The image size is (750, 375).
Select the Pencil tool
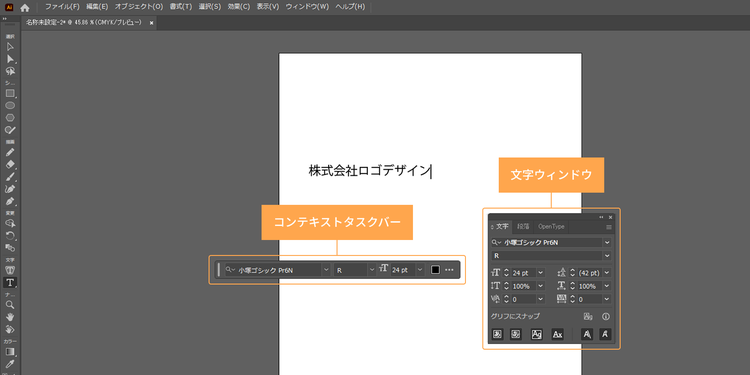coord(10,153)
